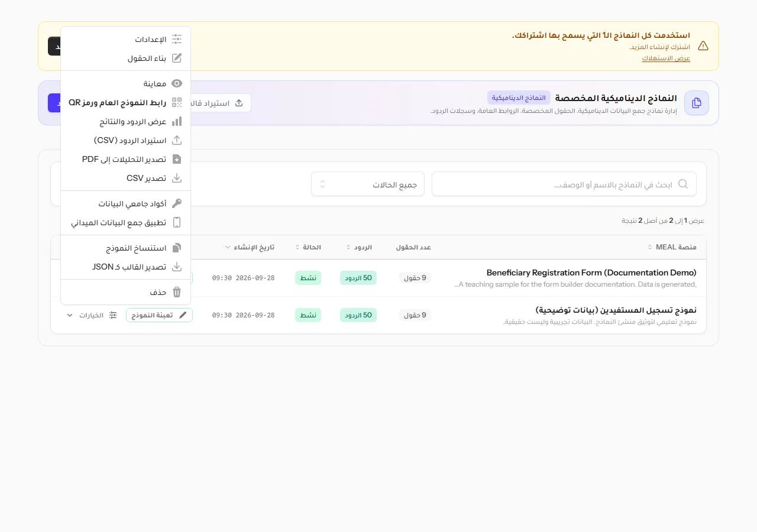Viewport: 757px width, 532px height.
Task: Click the نشط status in the Beneficiary row
Action: click(308, 278)
